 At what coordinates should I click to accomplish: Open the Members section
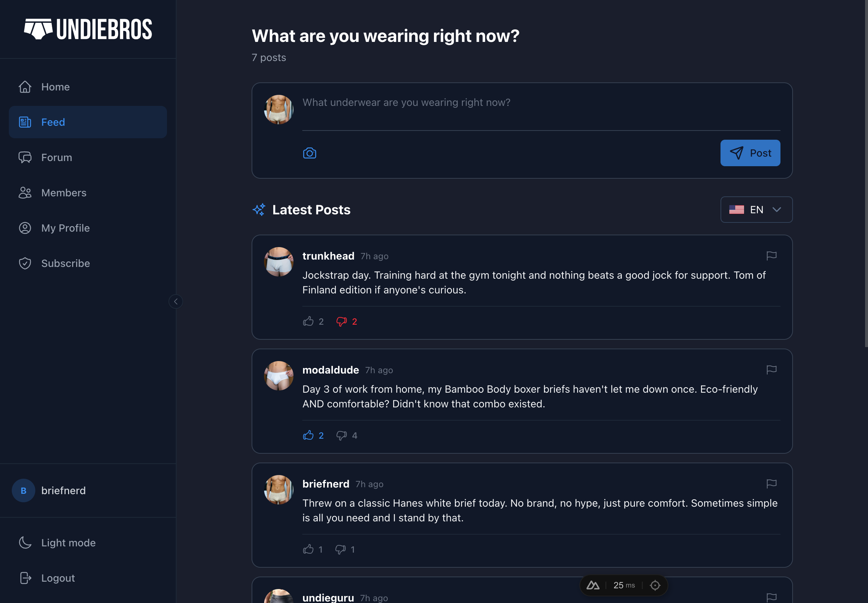pos(64,193)
